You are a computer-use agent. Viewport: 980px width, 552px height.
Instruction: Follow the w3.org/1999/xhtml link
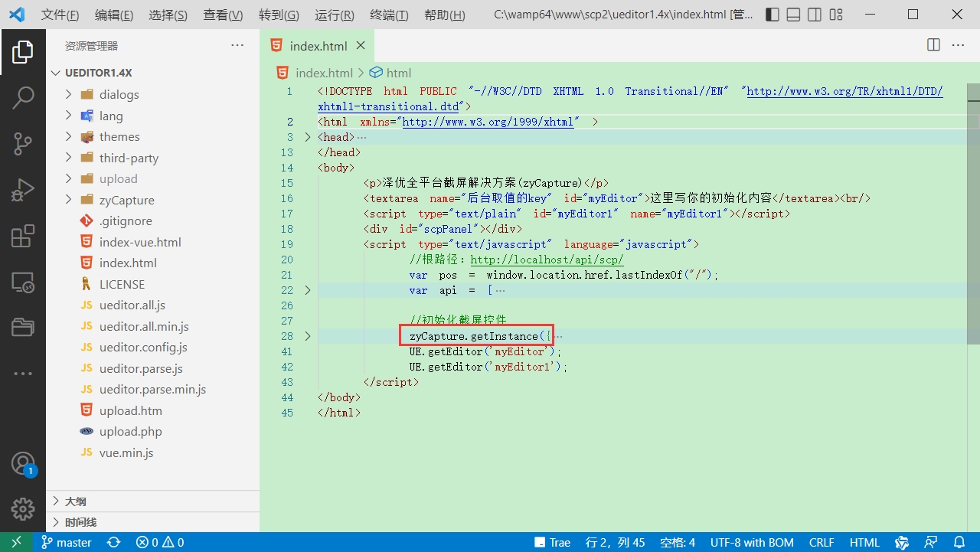tap(488, 122)
